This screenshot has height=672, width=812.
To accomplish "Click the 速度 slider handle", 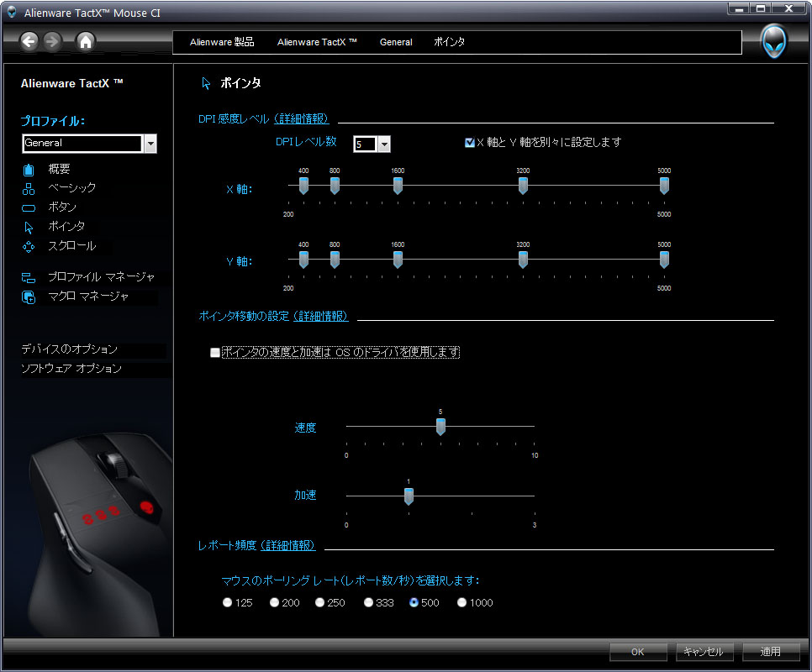I will coord(440,427).
